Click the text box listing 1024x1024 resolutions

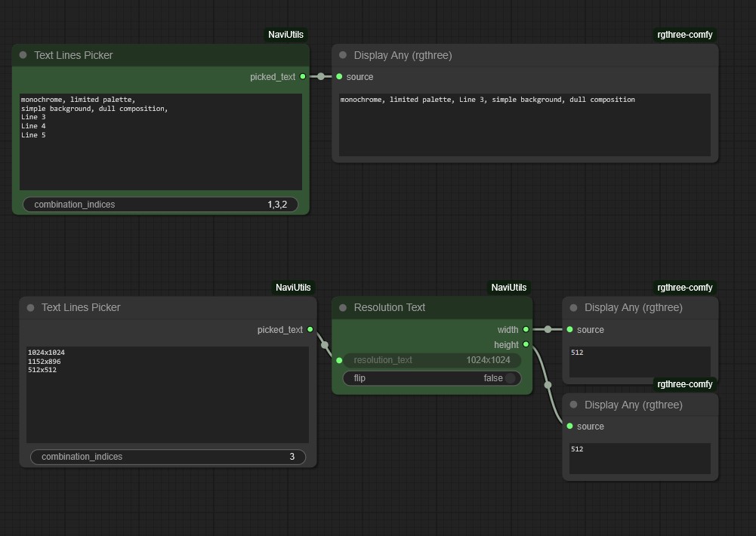click(168, 395)
